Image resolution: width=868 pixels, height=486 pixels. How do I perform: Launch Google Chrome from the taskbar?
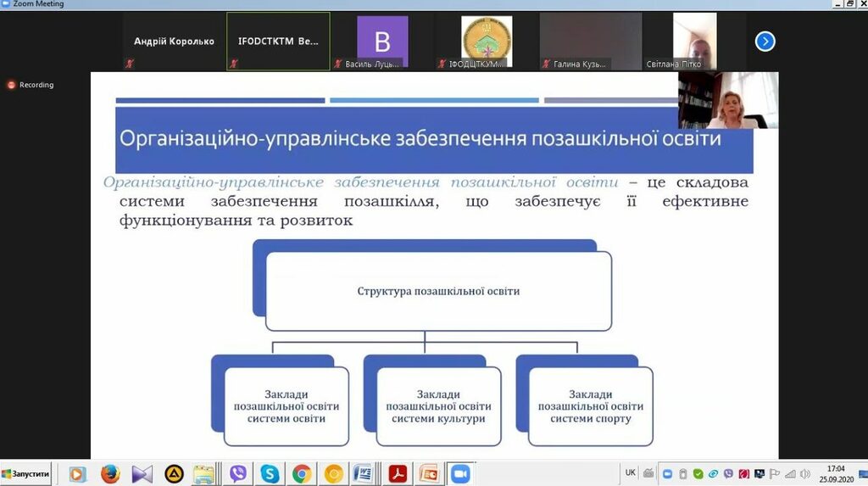pyautogui.click(x=302, y=474)
